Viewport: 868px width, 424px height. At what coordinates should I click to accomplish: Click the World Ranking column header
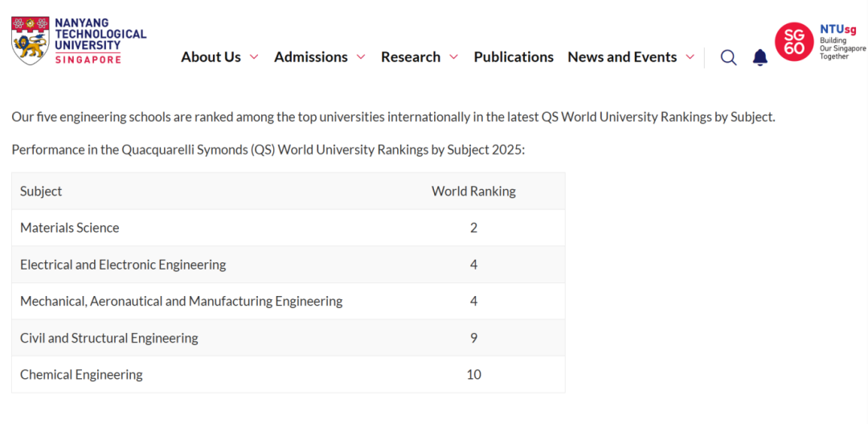[x=473, y=191]
